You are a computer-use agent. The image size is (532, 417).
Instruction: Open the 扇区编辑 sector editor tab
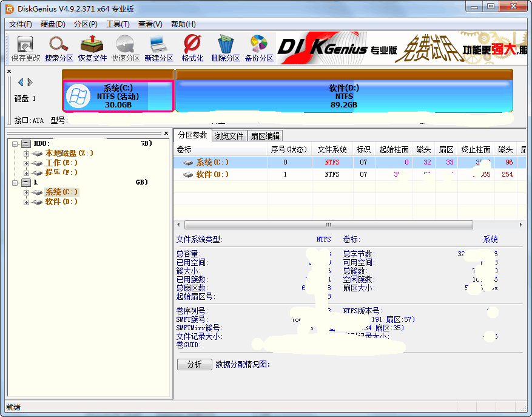266,135
